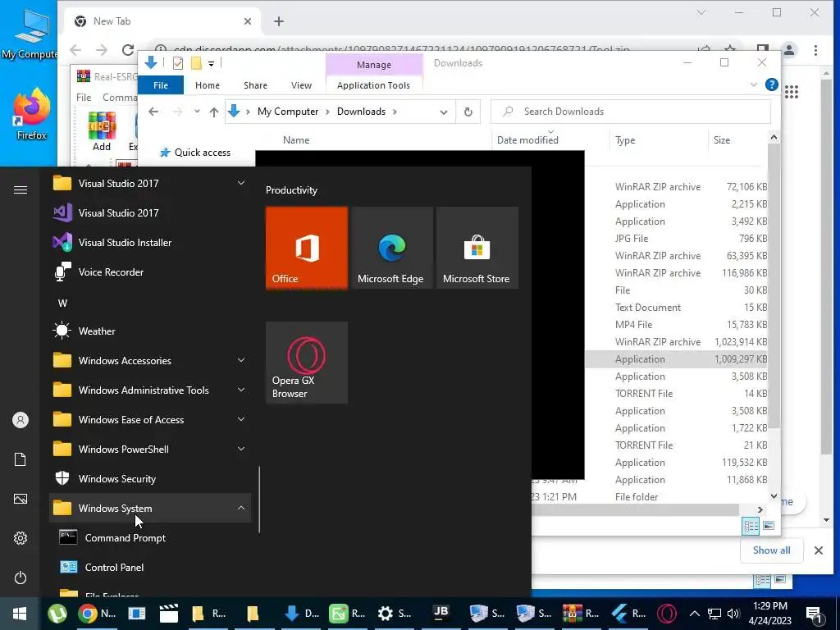The width and height of the screenshot is (840, 630).
Task: Collapse the Windows System folder
Action: 241,508
